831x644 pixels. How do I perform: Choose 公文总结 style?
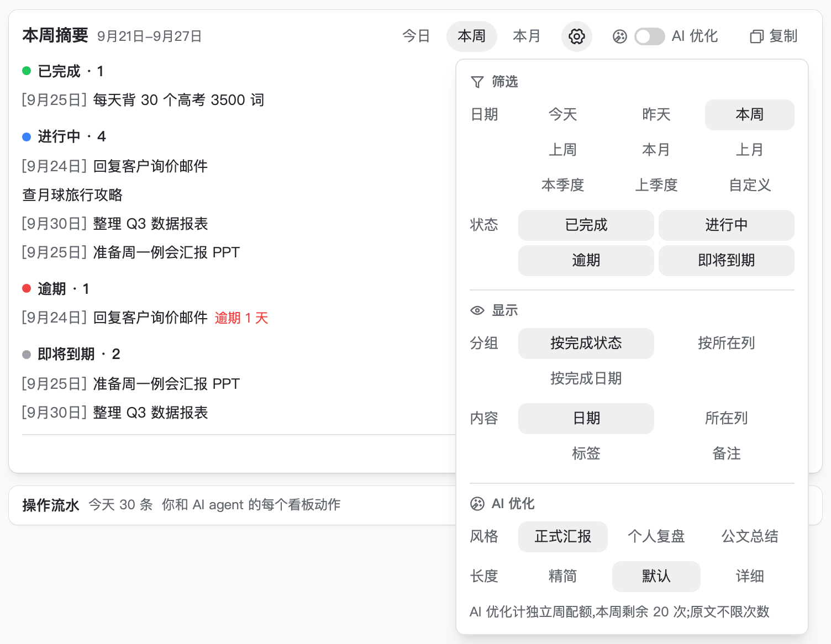click(x=750, y=537)
